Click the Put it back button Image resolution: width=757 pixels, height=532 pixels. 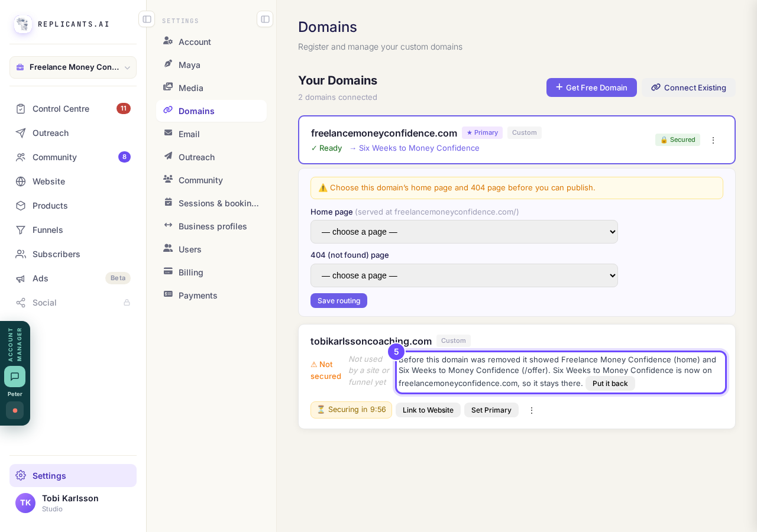(610, 383)
